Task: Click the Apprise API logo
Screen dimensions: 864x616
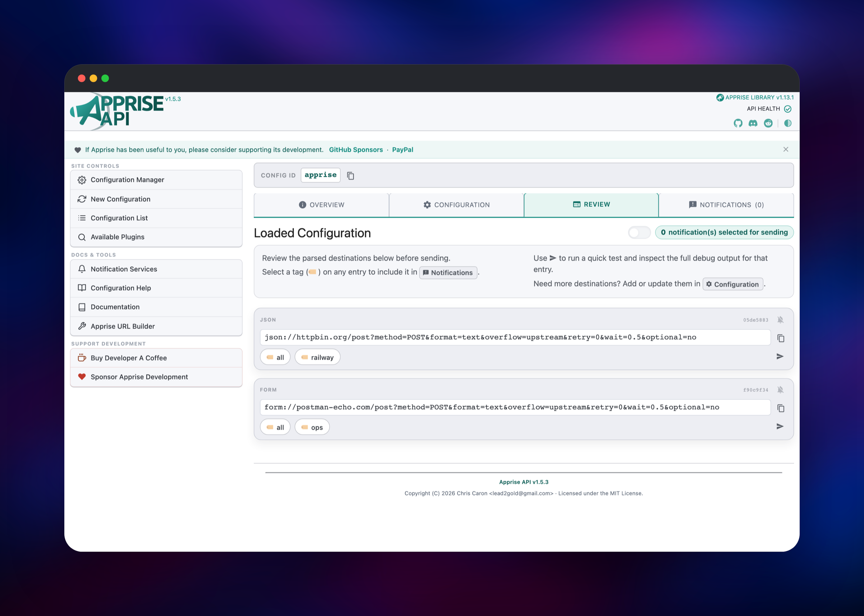Action: pos(117,111)
